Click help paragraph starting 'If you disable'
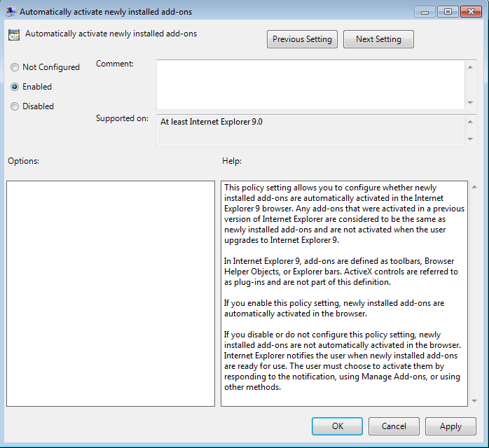Screen dimensions: 489x448 [x=343, y=360]
